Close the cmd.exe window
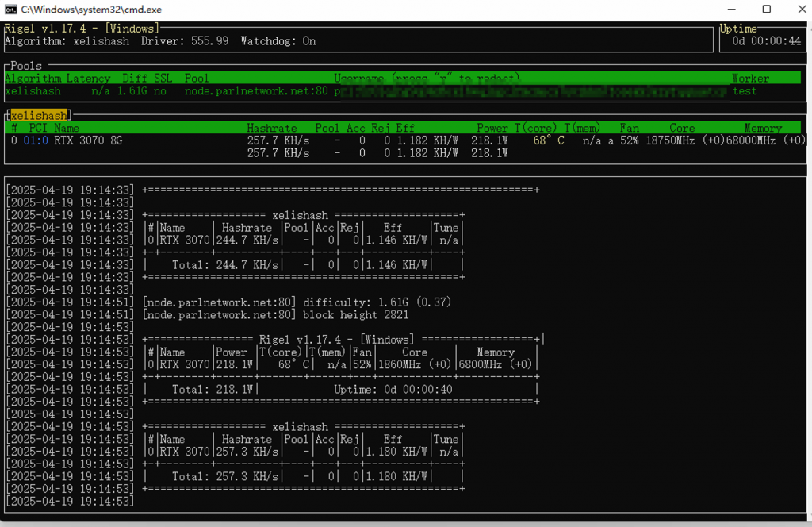Viewport: 812px width, 527px height. click(802, 10)
